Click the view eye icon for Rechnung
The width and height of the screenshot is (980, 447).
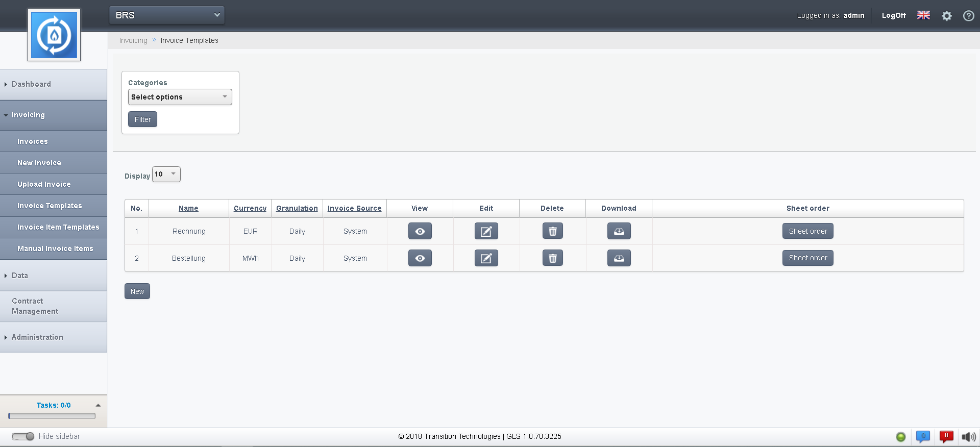tap(420, 231)
